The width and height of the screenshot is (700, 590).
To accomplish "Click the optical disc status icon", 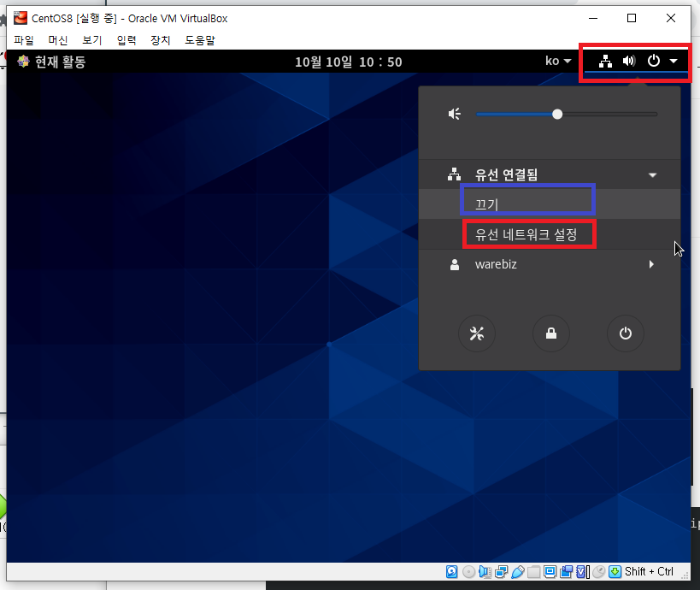I will coord(468,572).
